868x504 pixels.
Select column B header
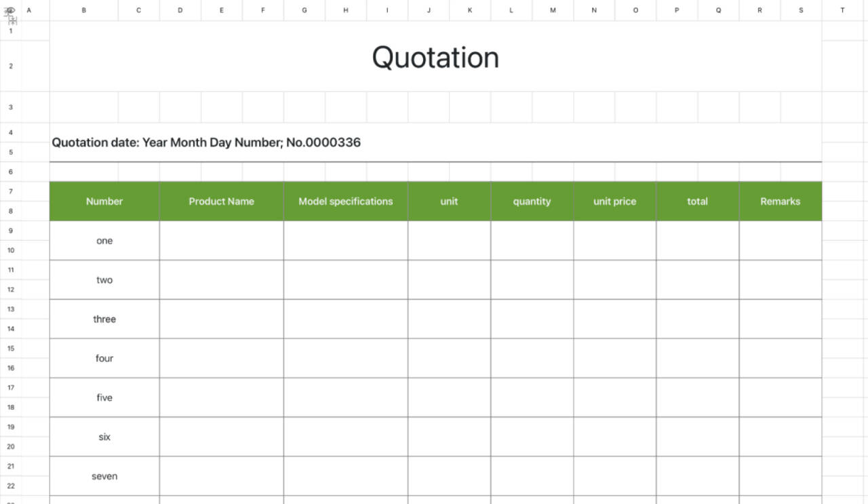[x=84, y=10]
